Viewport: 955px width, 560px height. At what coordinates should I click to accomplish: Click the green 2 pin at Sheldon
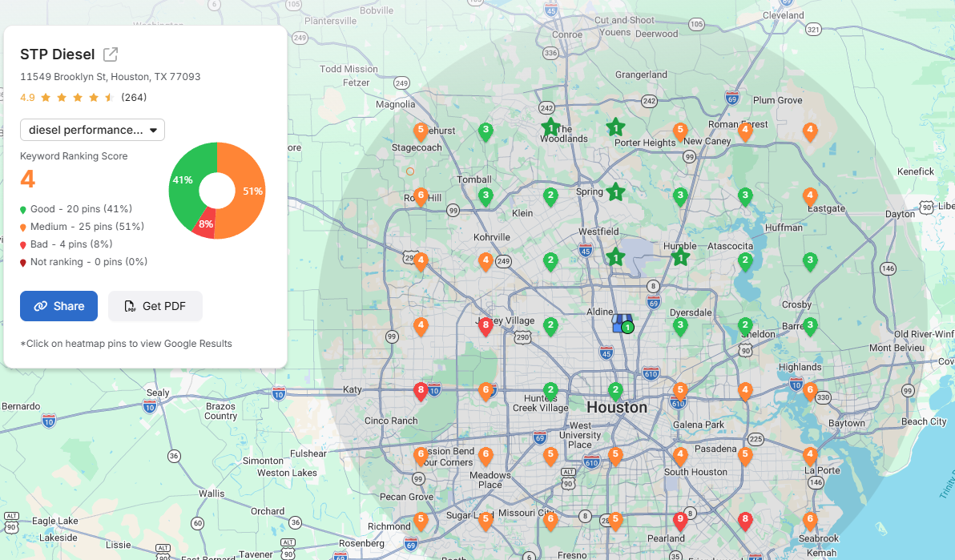coord(745,327)
